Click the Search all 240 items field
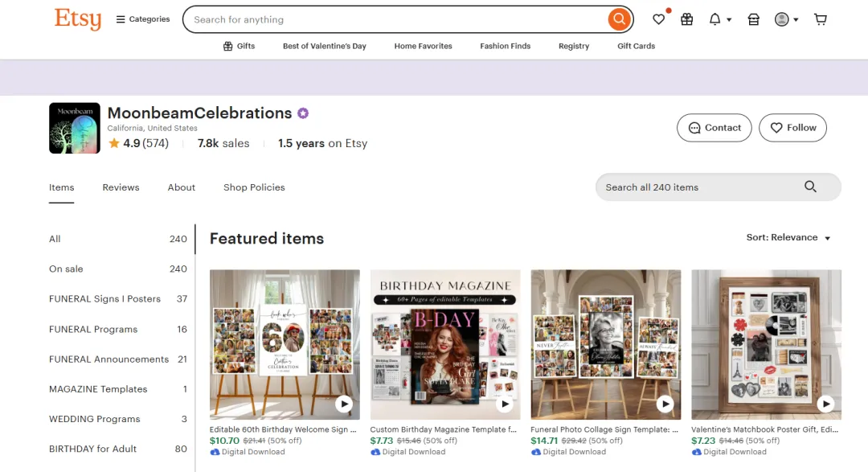Viewport: 868px width, 472px height. coord(699,187)
